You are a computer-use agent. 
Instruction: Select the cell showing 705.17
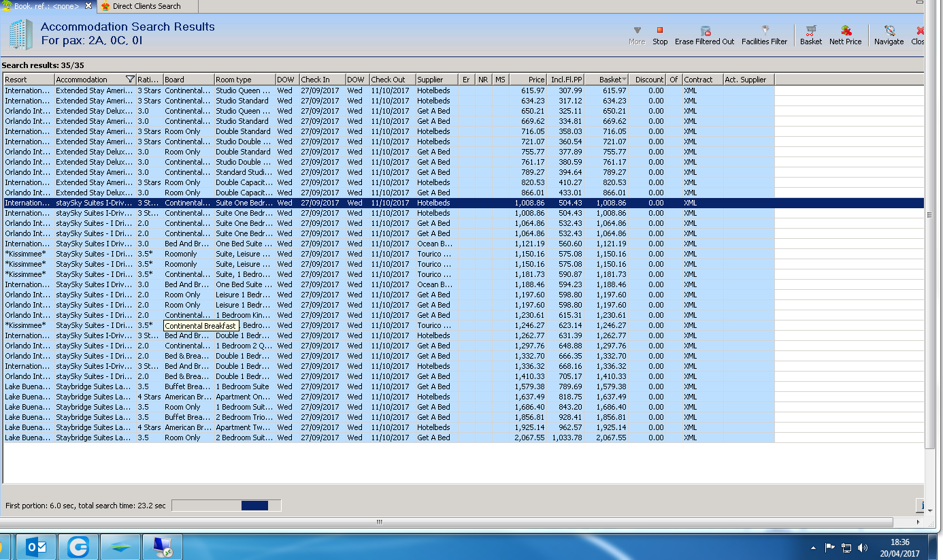coord(566,376)
